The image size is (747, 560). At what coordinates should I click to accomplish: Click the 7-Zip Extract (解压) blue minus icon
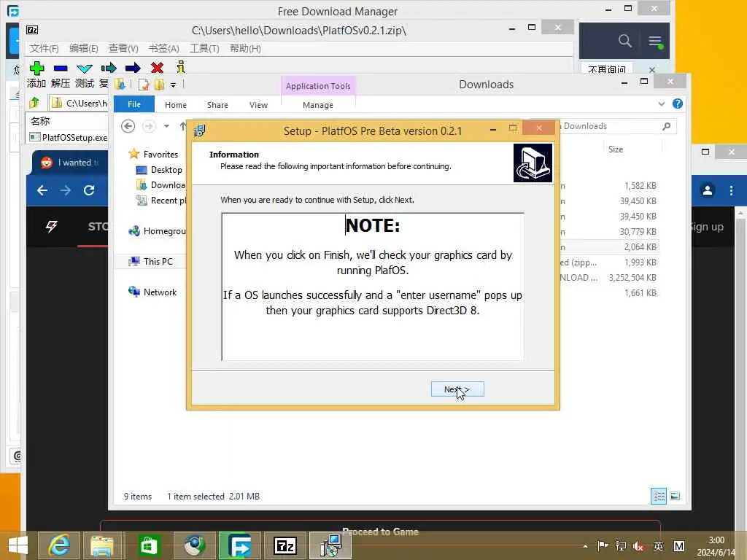click(61, 68)
